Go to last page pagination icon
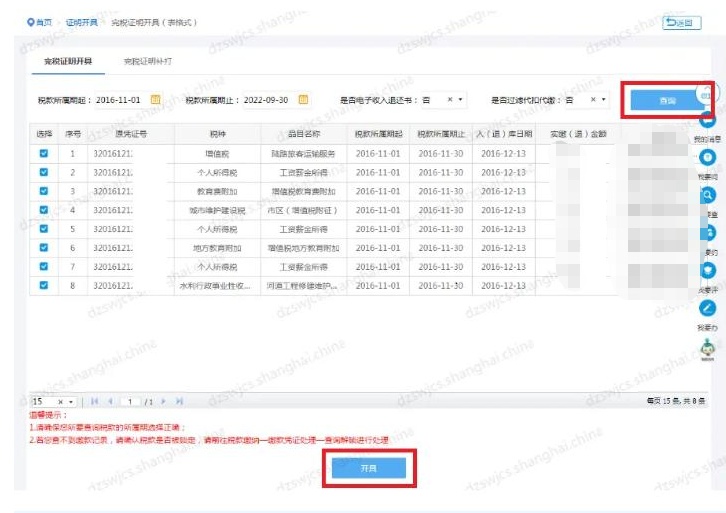Image resolution: width=726 pixels, height=513 pixels. (179, 401)
